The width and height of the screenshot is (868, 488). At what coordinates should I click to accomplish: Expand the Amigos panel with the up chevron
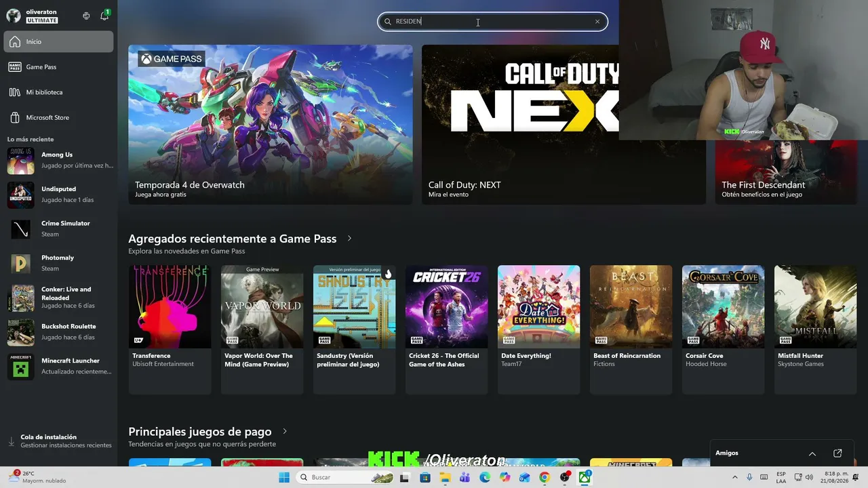(x=812, y=453)
